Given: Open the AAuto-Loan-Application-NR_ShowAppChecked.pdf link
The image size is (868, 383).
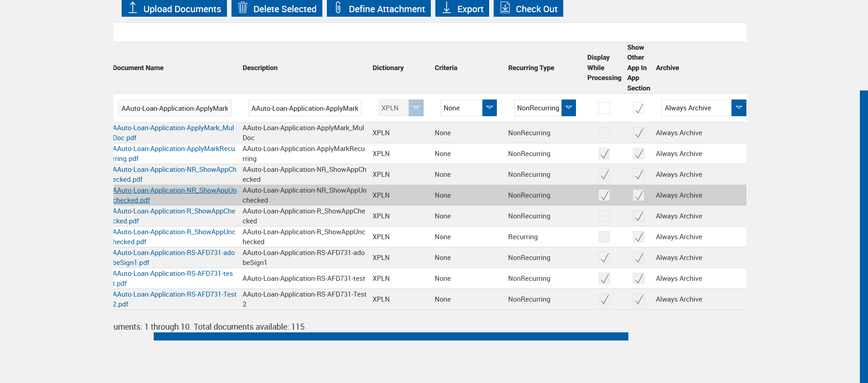Looking at the screenshot, I should pyautogui.click(x=175, y=175).
